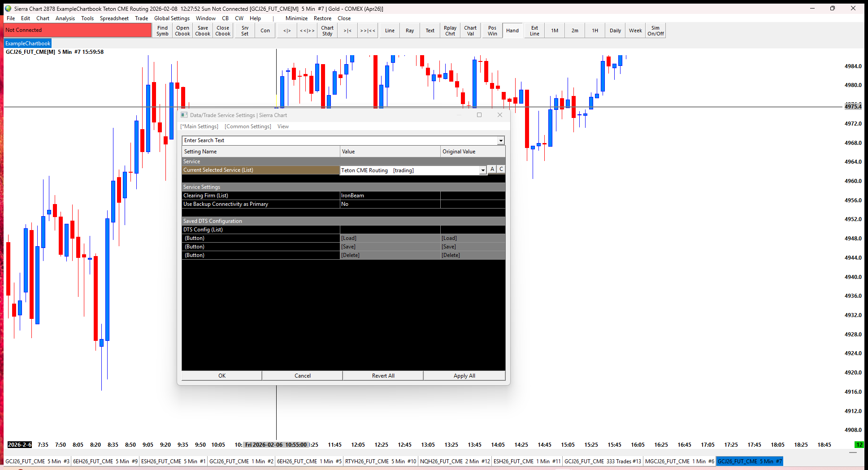This screenshot has width=868, height=470.
Task: Select the Hand tool
Action: tap(512, 30)
